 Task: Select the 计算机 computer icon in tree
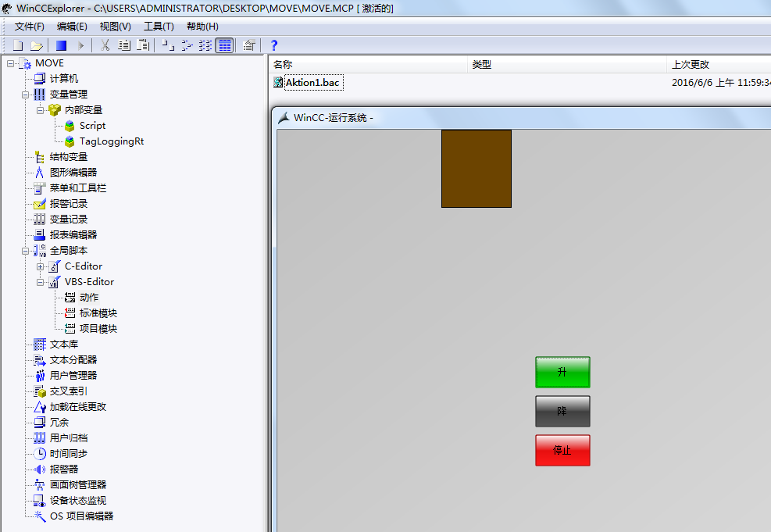[39, 78]
